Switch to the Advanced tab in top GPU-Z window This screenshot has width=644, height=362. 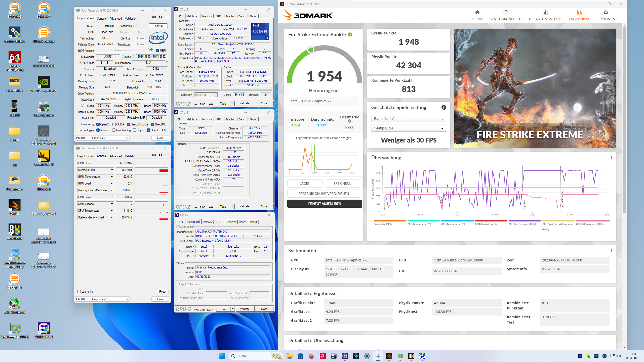click(x=116, y=19)
